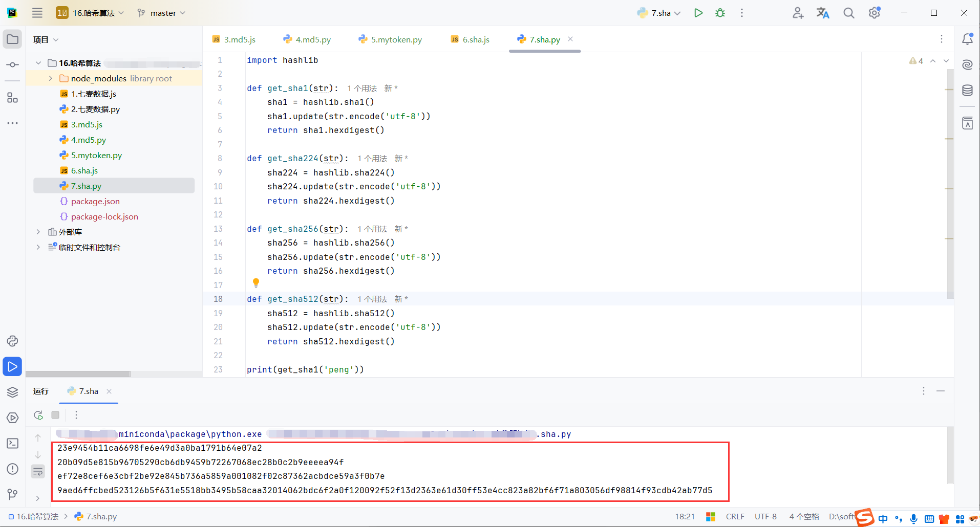Show more tool windows ellipsis
Image resolution: width=980 pixels, height=527 pixels.
13,123
